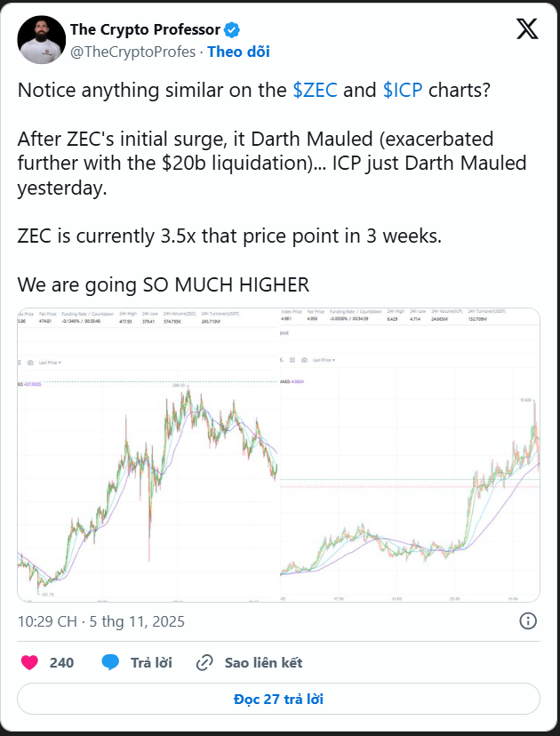Open the $ICP cashtag link

[403, 91]
